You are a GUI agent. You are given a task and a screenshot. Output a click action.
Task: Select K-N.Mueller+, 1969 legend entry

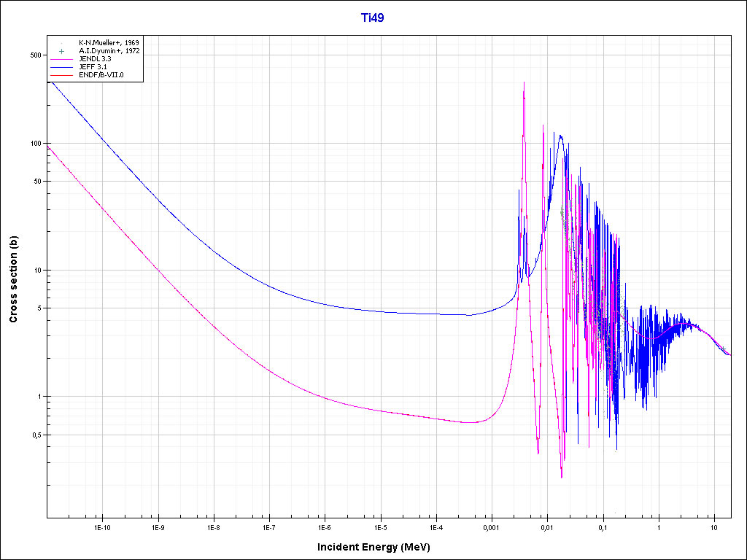(x=109, y=43)
